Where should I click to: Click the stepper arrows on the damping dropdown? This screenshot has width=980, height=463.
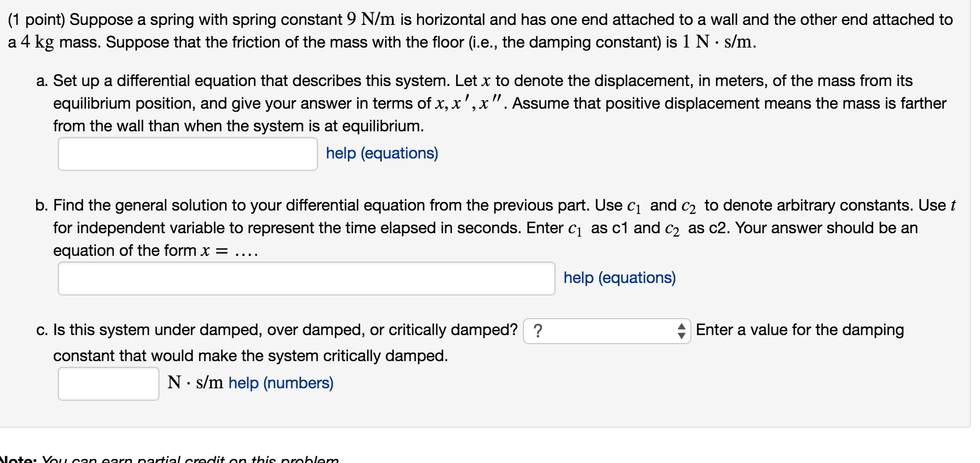pos(682,331)
